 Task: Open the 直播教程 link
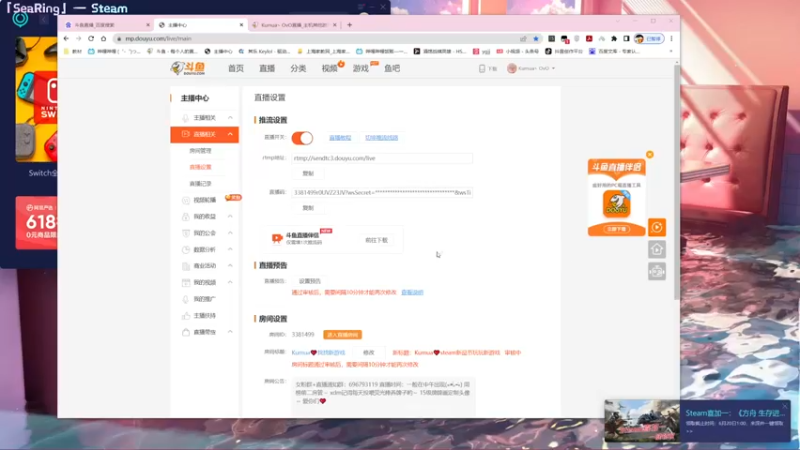(340, 138)
